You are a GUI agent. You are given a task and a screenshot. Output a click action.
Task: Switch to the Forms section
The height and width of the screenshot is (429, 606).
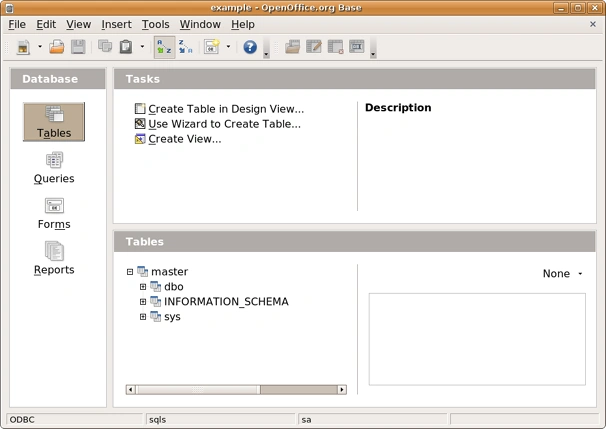(54, 214)
